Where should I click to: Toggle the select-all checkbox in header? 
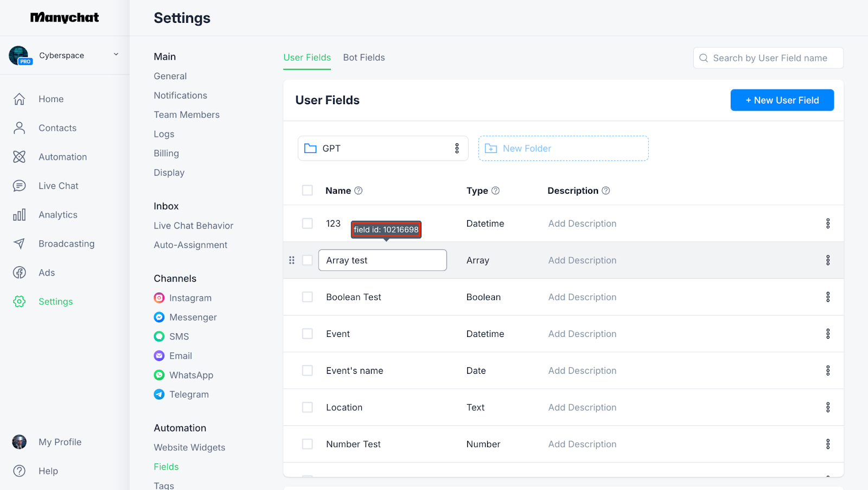(308, 190)
